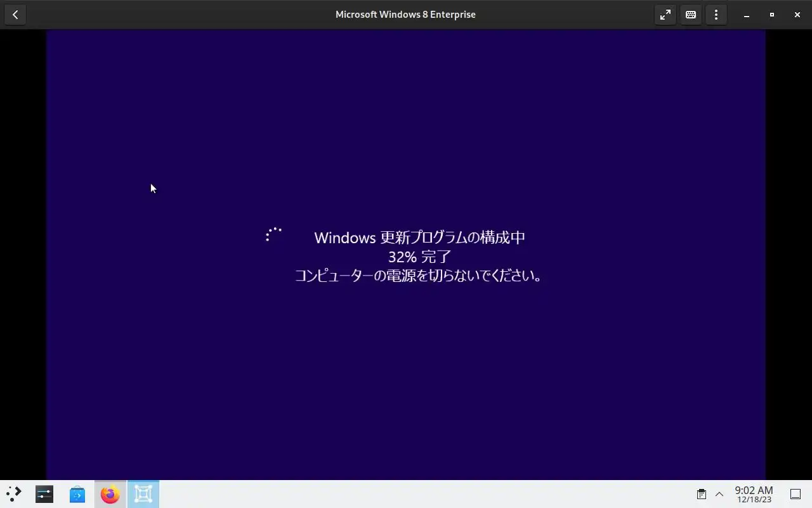Image resolution: width=812 pixels, height=508 pixels.
Task: Click the '32% 完了' progress text
Action: pos(419,257)
